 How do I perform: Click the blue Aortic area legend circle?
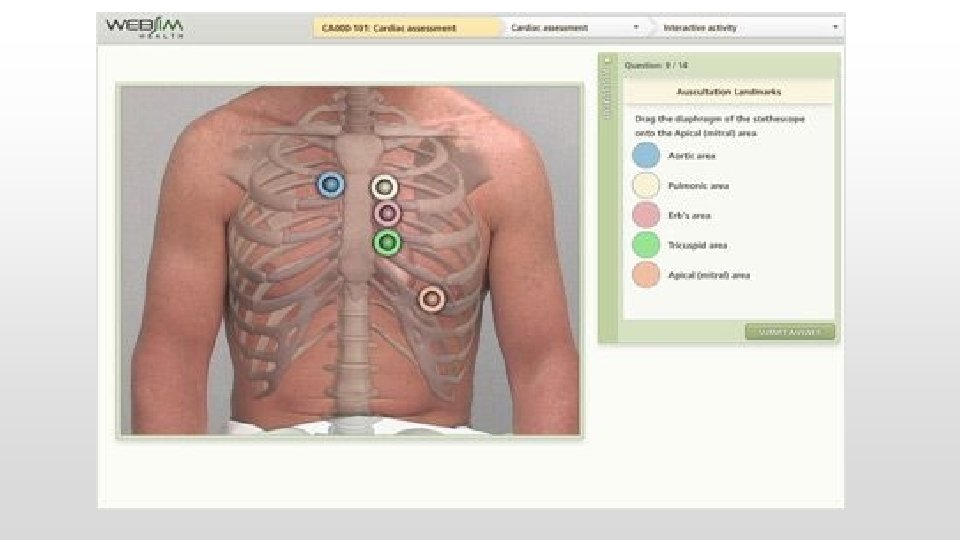point(646,156)
